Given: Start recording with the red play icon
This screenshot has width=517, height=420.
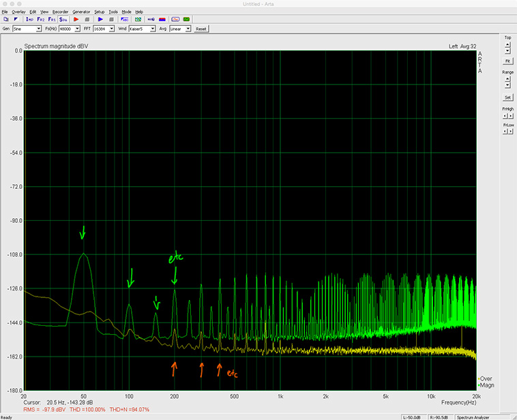Looking at the screenshot, I should 76,20.
